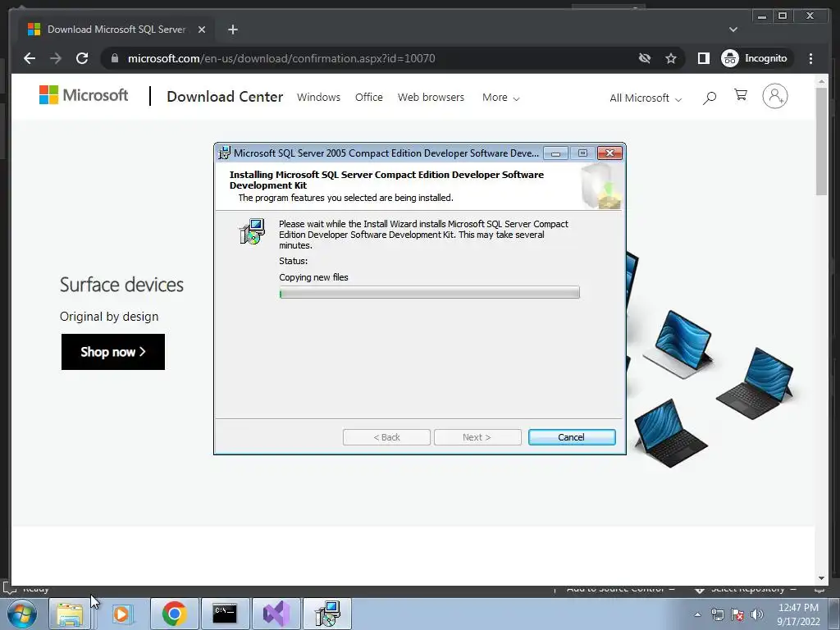Viewport: 840px width, 630px height.
Task: Click the Copying new files status text
Action: tap(313, 277)
